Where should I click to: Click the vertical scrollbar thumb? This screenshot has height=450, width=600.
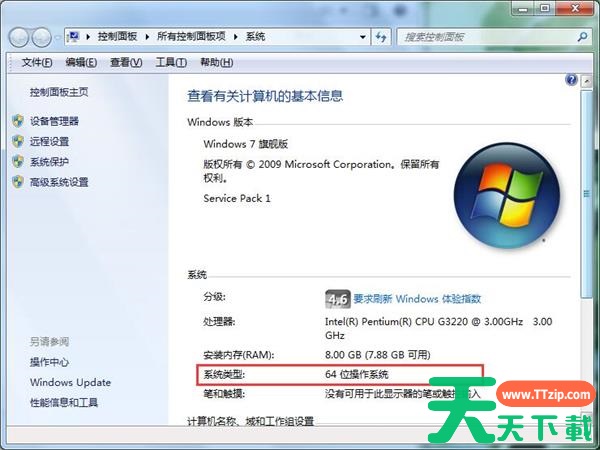[x=587, y=194]
